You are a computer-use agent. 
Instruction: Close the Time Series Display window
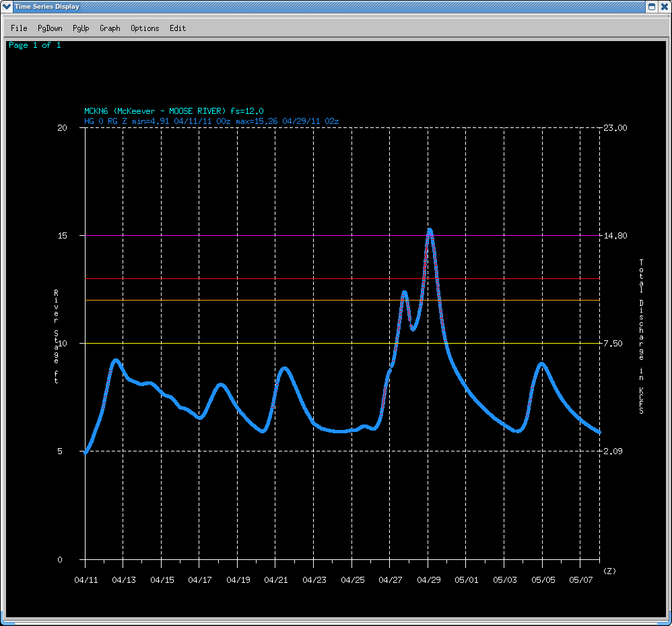pyautogui.click(x=664, y=7)
